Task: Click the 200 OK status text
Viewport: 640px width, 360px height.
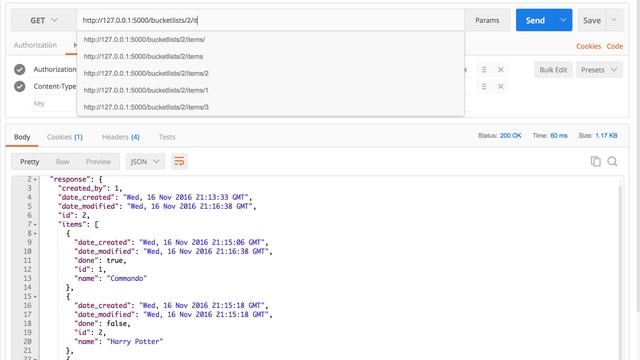Action: pos(511,136)
